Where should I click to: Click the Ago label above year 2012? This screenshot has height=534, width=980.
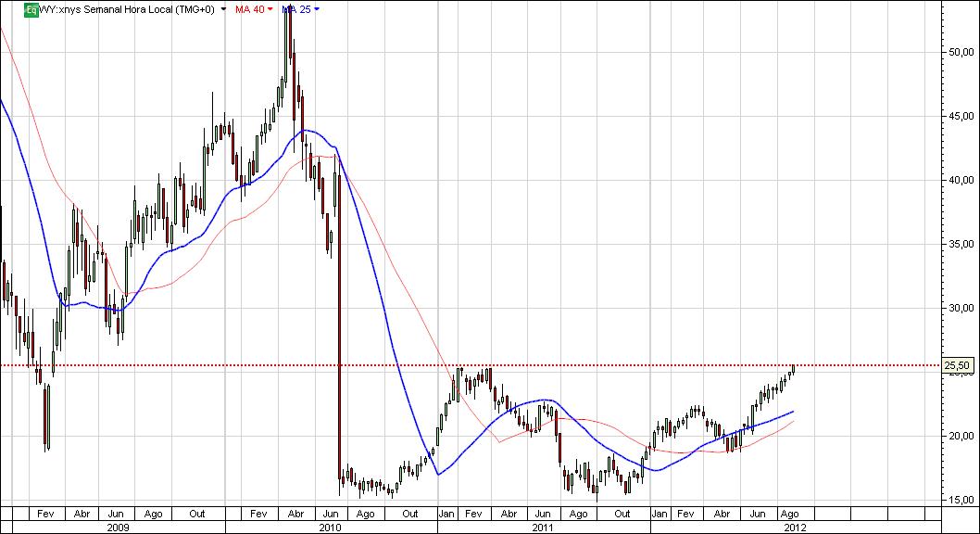pos(790,514)
